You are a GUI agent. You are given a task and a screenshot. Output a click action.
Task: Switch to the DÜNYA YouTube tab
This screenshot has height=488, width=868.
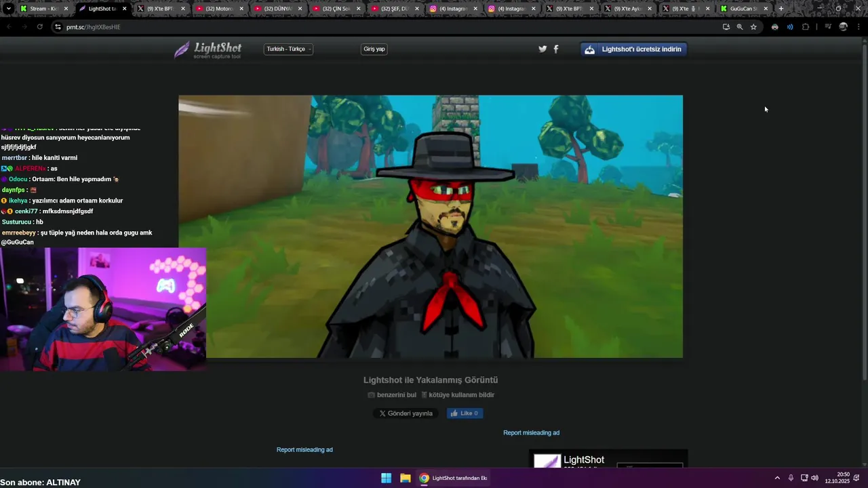[x=277, y=9]
